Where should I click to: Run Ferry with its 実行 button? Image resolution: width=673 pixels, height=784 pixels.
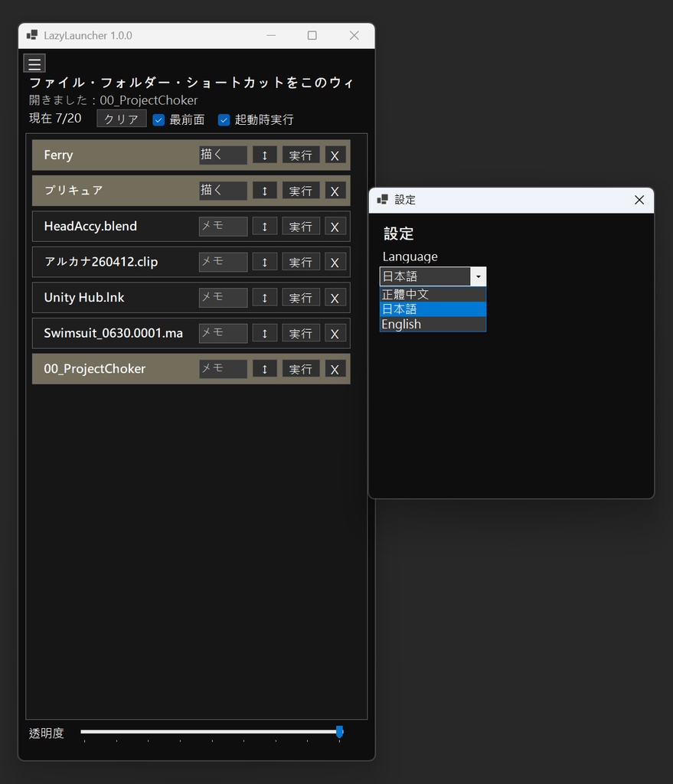300,155
